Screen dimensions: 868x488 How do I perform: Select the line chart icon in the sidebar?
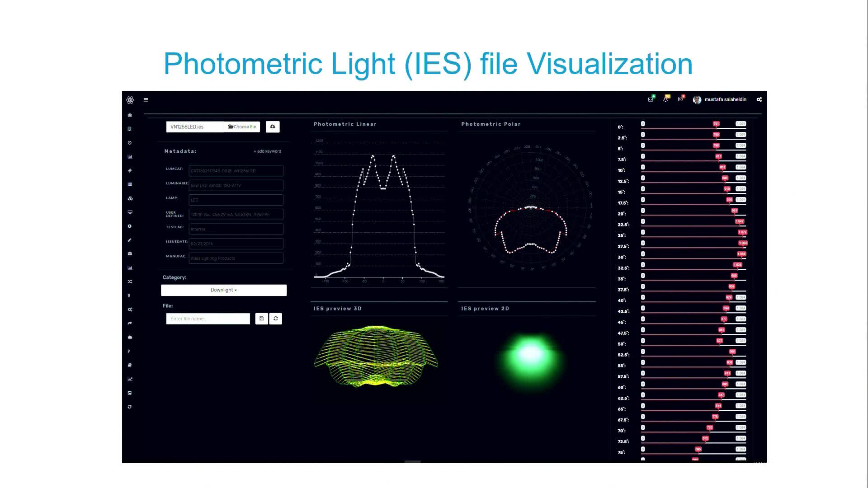[130, 379]
